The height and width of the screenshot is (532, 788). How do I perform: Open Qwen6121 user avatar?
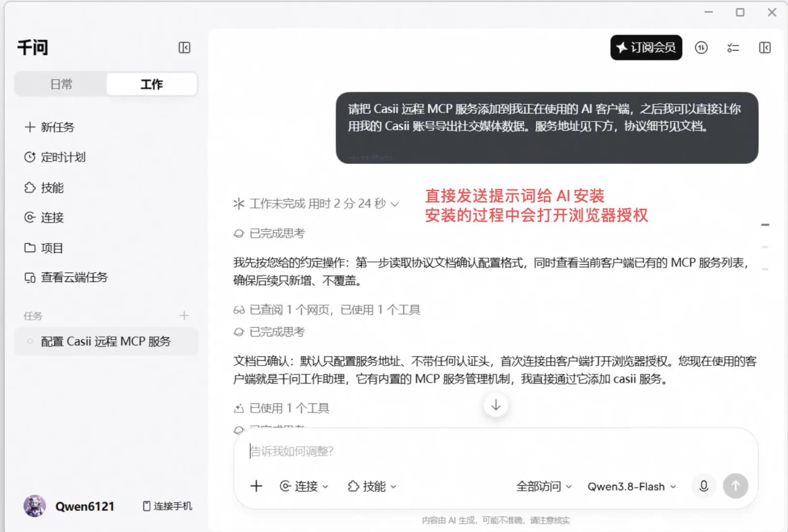(x=34, y=506)
